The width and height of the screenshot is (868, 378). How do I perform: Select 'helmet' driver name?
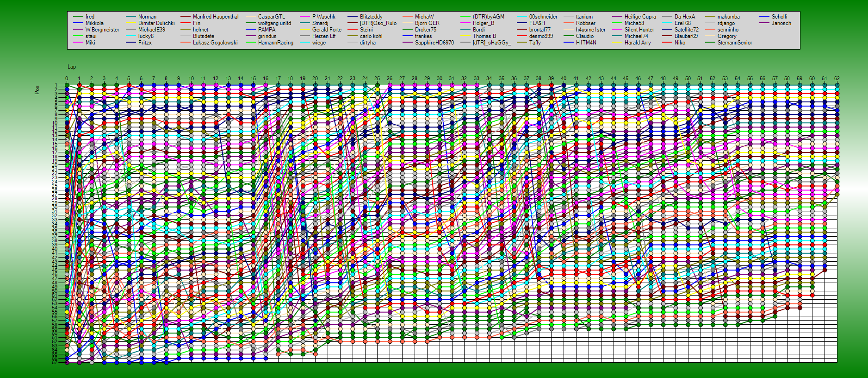201,30
